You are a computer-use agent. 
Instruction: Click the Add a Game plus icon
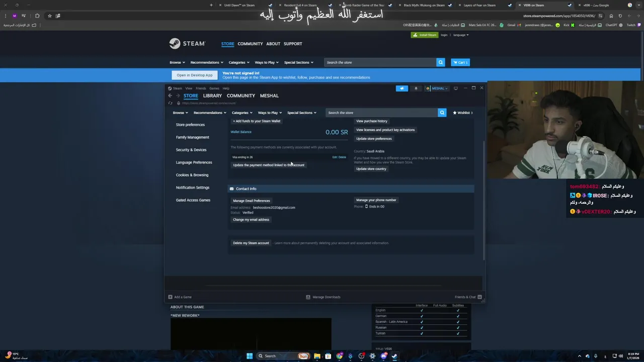[170, 297]
